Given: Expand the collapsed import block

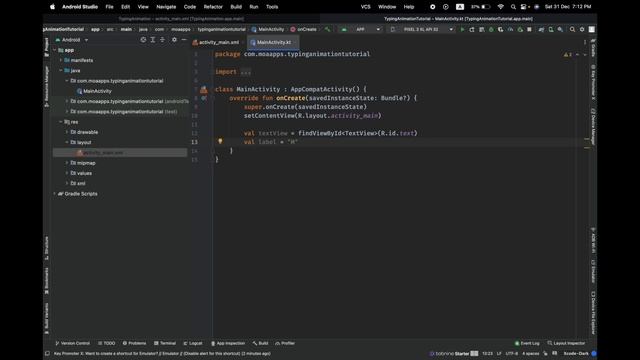Looking at the screenshot, I should (x=246, y=72).
